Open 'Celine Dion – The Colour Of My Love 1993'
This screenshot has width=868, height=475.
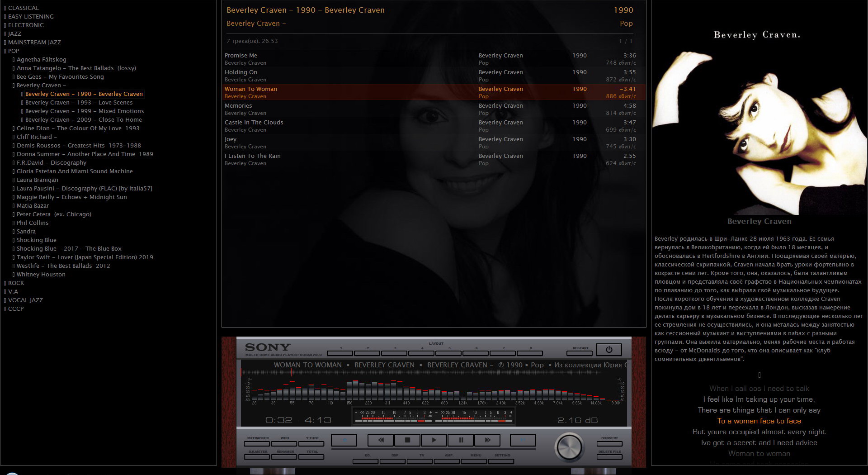click(x=78, y=128)
